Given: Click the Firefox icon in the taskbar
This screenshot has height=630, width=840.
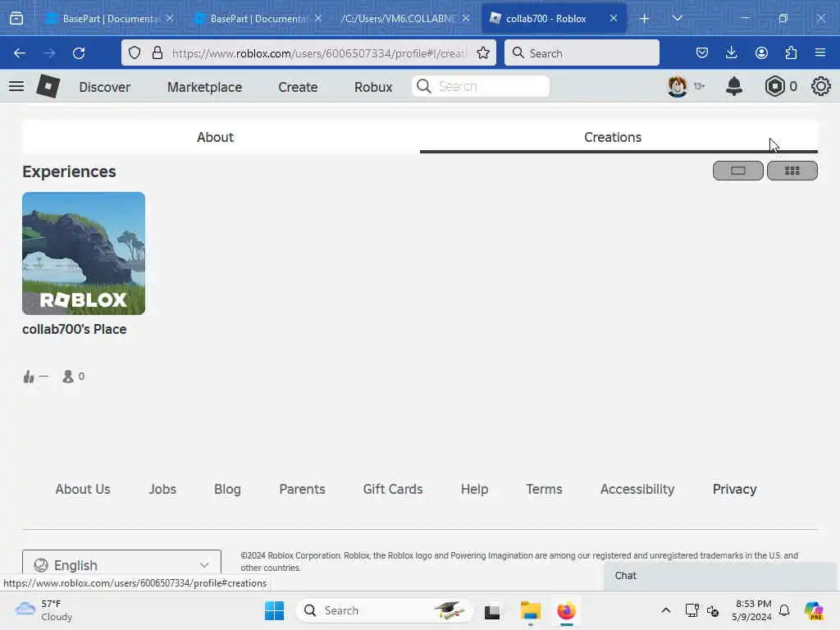Looking at the screenshot, I should click(566, 610).
